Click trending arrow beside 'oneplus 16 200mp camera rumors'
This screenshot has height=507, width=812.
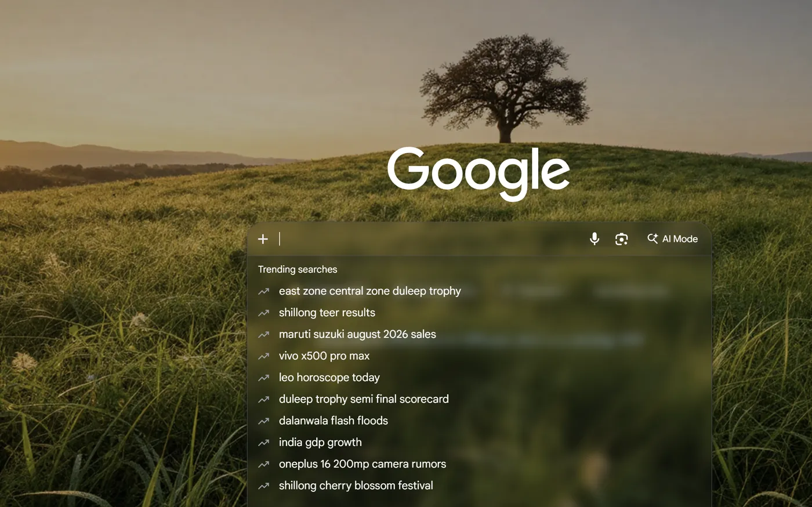263,464
